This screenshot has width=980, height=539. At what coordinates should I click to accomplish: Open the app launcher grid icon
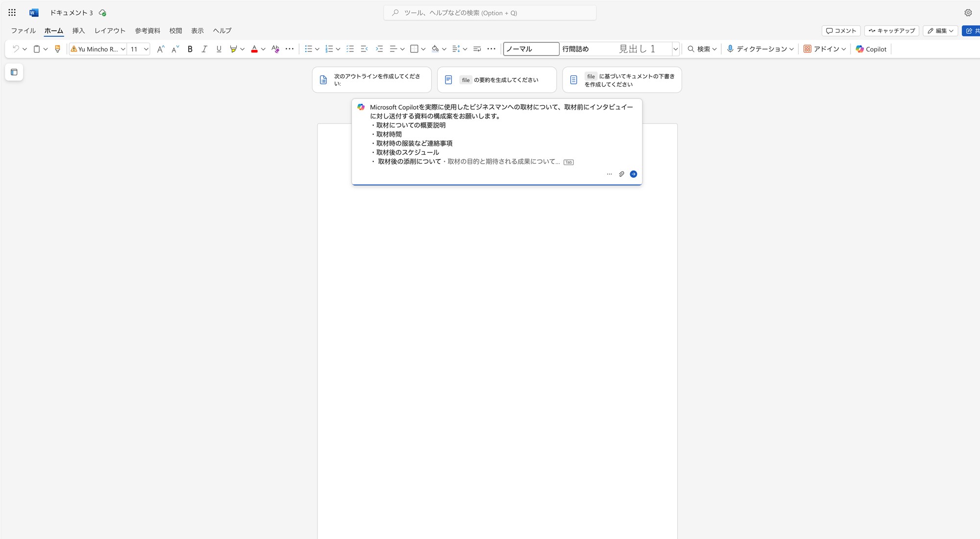click(x=12, y=13)
